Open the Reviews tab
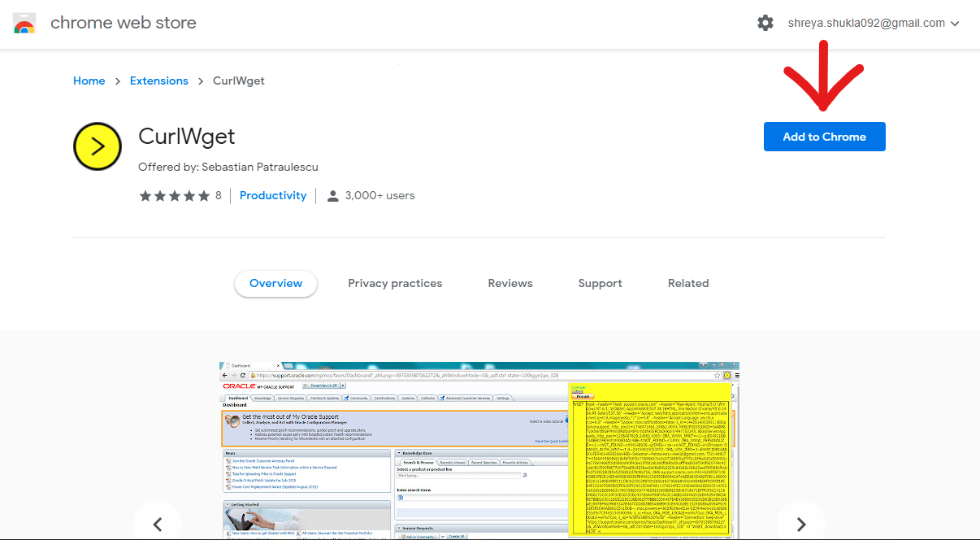Viewport: 980px width, 540px height. pos(510,283)
